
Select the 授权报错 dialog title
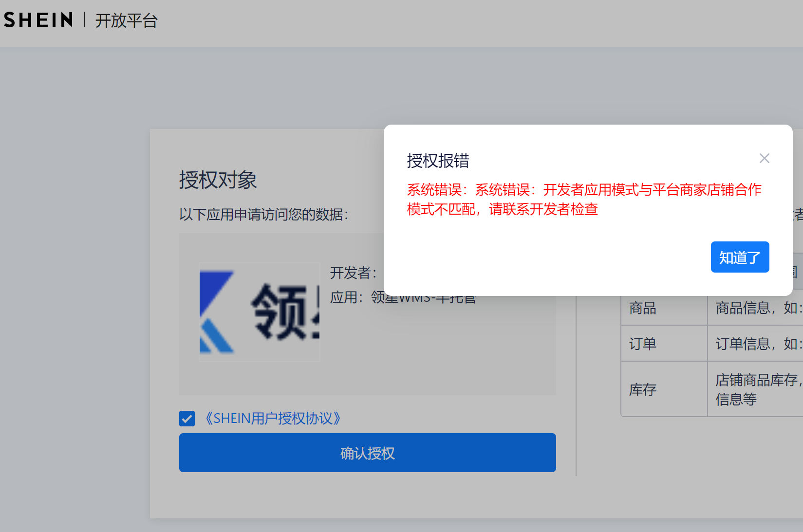click(438, 161)
